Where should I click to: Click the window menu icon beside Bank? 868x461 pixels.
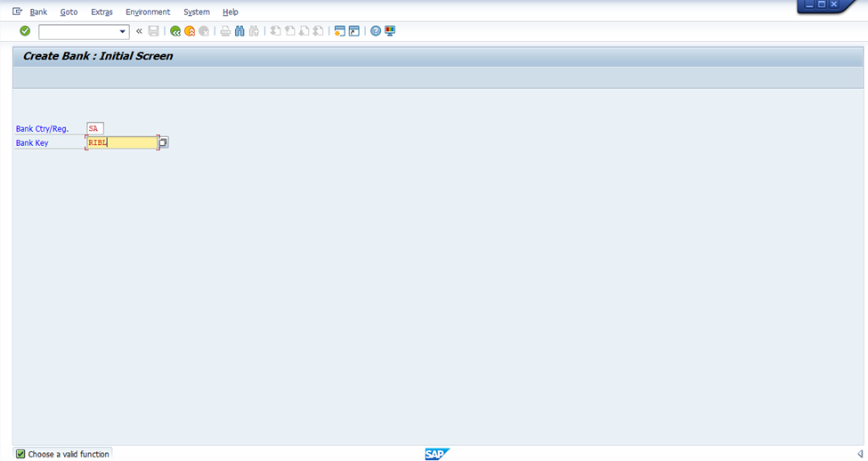click(x=17, y=11)
